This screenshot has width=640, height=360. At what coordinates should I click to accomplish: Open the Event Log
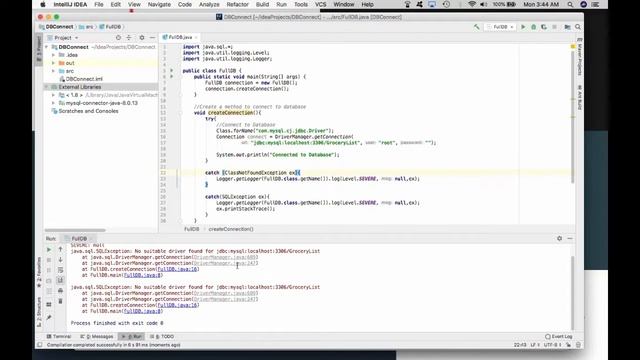pyautogui.click(x=559, y=337)
